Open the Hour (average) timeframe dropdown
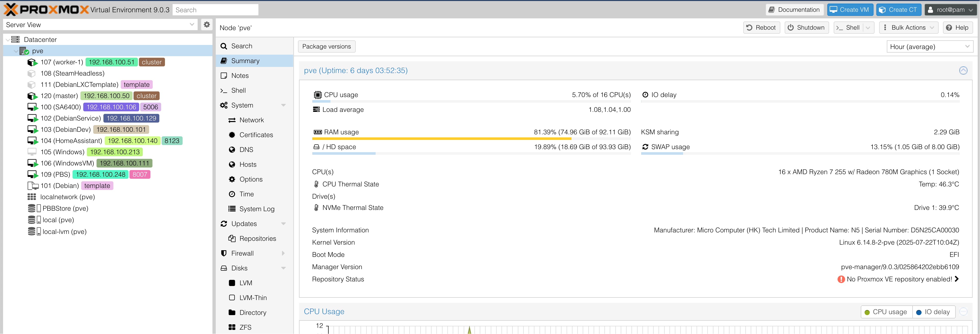This screenshot has width=980, height=334. click(x=967, y=47)
